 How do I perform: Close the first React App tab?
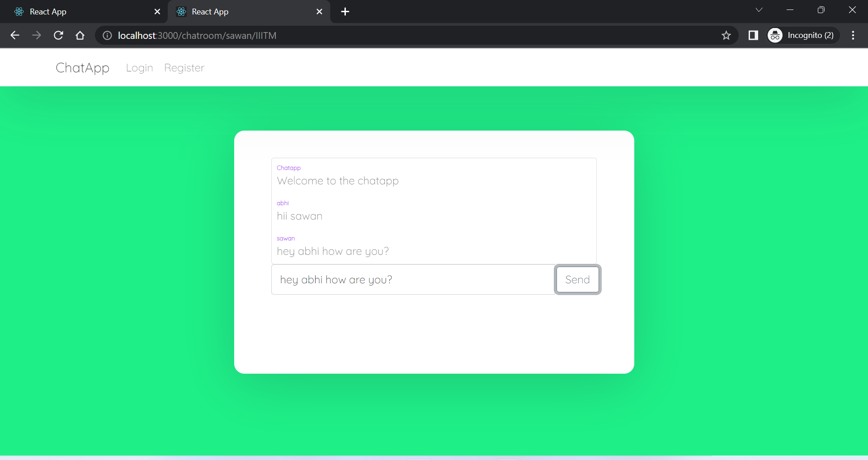pos(157,12)
